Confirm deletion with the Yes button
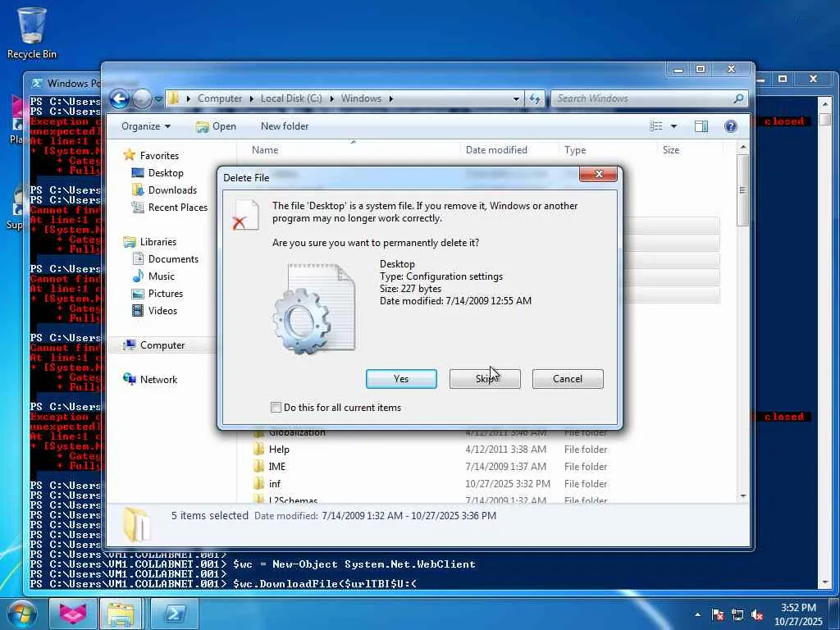The width and height of the screenshot is (840, 630). point(400,379)
